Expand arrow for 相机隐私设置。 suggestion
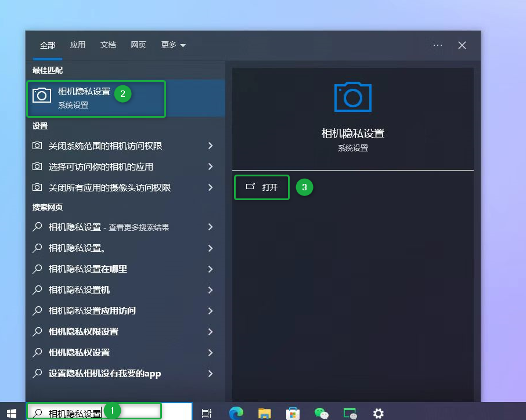Viewport: 526px width, 420px height. point(210,248)
